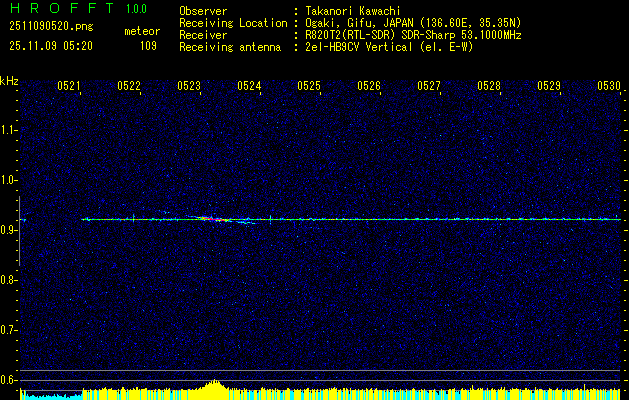Select the 0528 time label
Viewport: 629px width, 400px height.
click(x=489, y=87)
